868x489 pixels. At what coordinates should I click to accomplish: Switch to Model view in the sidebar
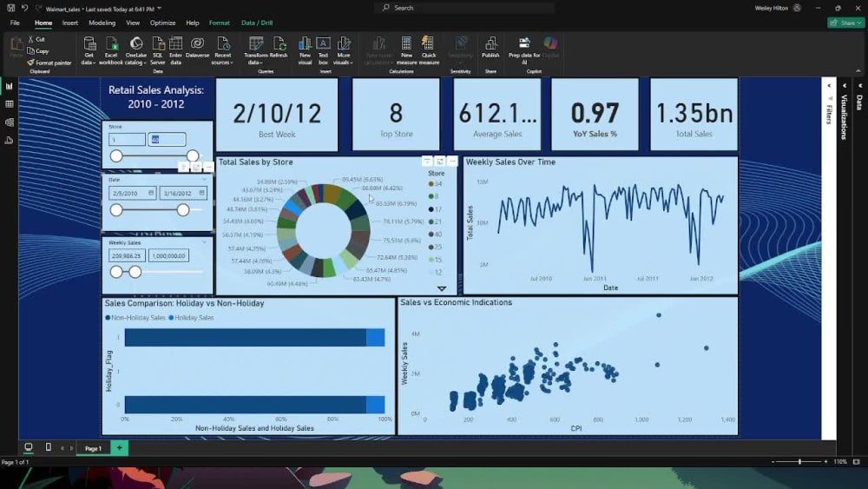tap(9, 122)
